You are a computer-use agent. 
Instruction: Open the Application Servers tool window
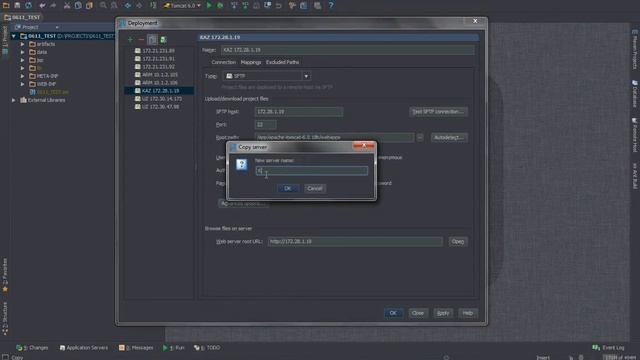[84, 348]
